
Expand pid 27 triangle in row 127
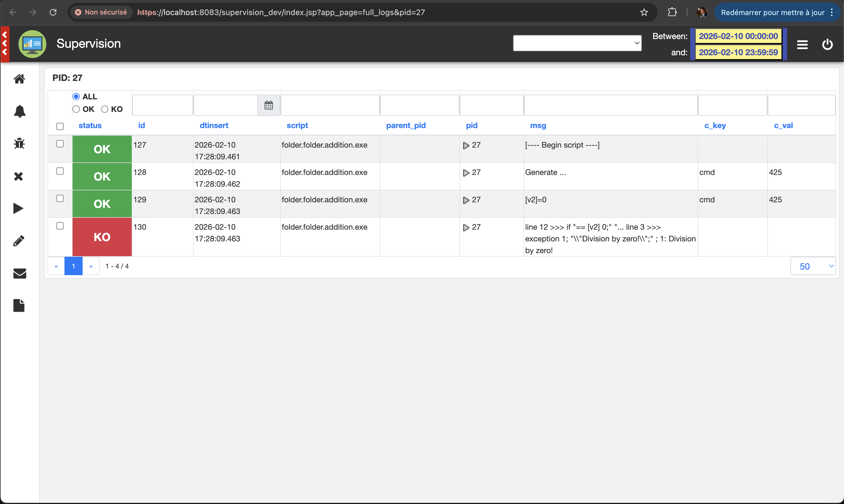click(466, 145)
